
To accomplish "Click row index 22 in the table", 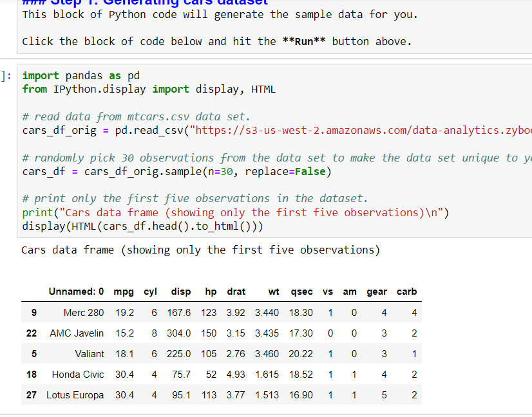I will pyautogui.click(x=31, y=333).
